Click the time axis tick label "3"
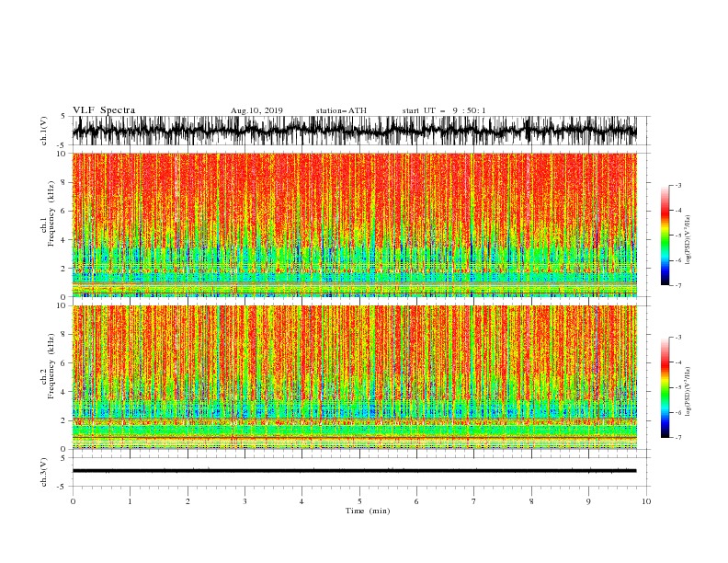Viewport: 728px width, 563px height. coord(245,501)
